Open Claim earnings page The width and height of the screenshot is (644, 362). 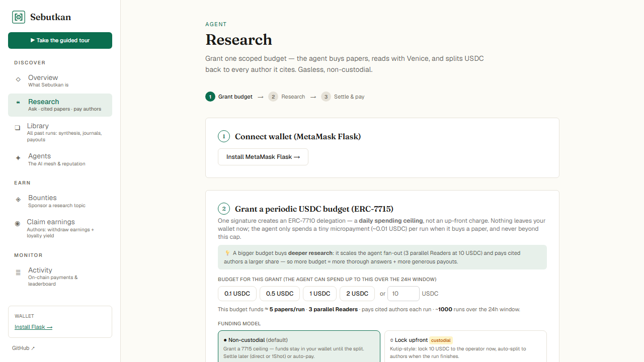(60, 228)
